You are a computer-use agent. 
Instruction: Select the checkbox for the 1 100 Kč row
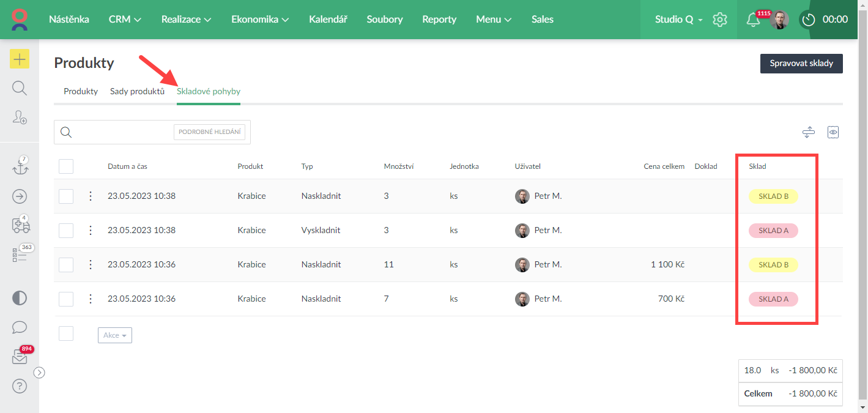(66, 265)
